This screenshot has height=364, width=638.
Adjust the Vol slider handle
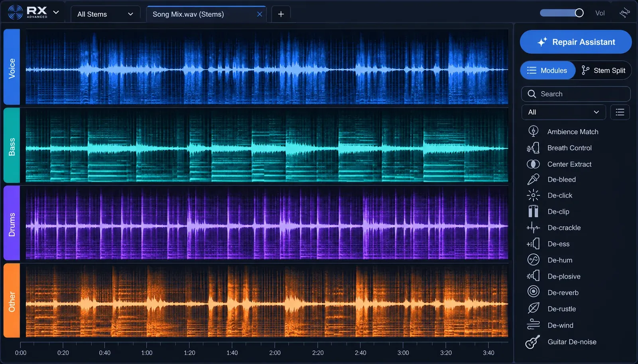(579, 13)
